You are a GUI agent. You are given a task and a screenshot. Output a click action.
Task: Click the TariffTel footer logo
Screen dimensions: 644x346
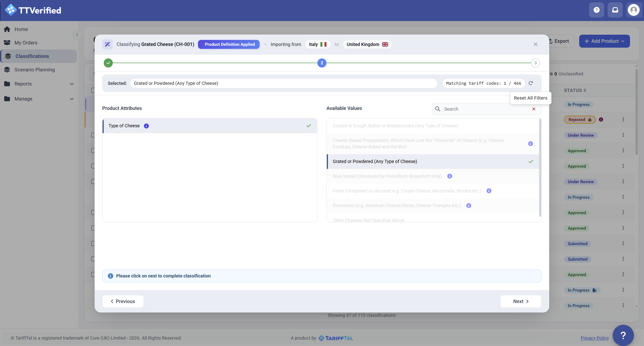point(336,338)
